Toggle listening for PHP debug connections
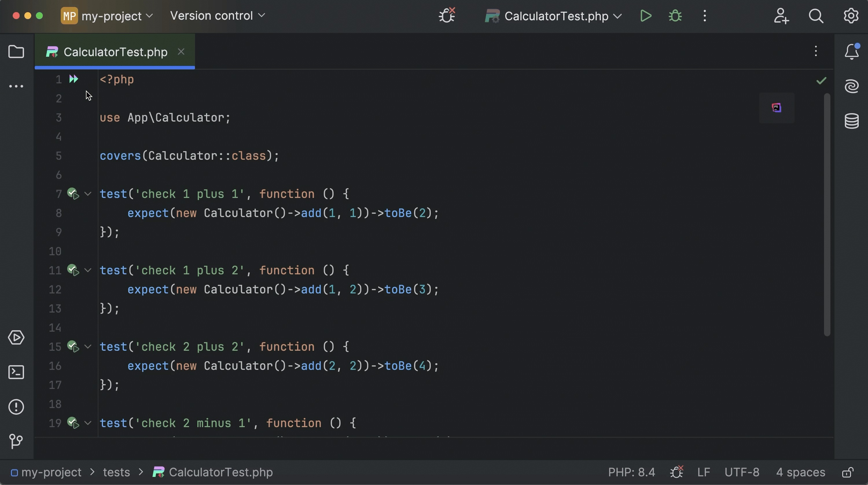This screenshot has width=868, height=485. 447,15
